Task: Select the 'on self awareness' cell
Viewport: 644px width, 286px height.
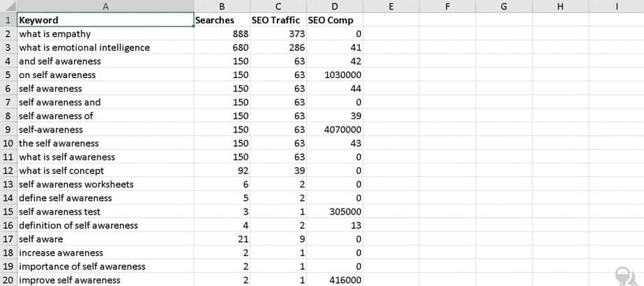Action: coord(105,75)
